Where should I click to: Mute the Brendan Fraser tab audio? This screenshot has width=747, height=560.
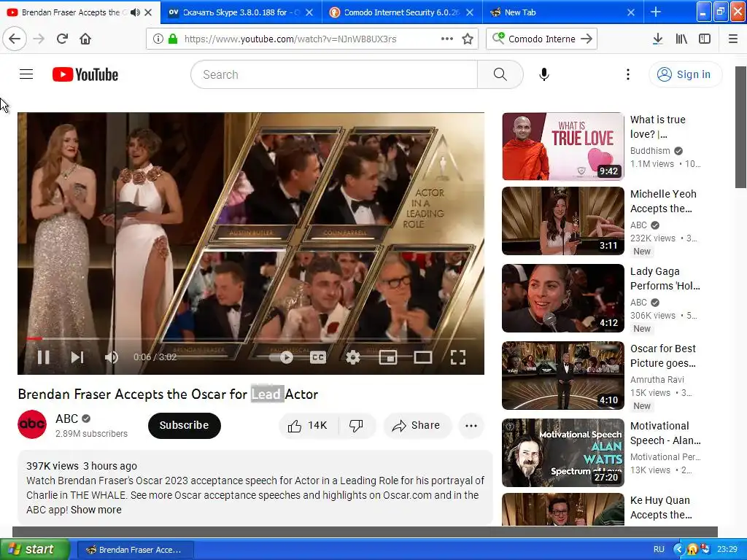coord(135,12)
